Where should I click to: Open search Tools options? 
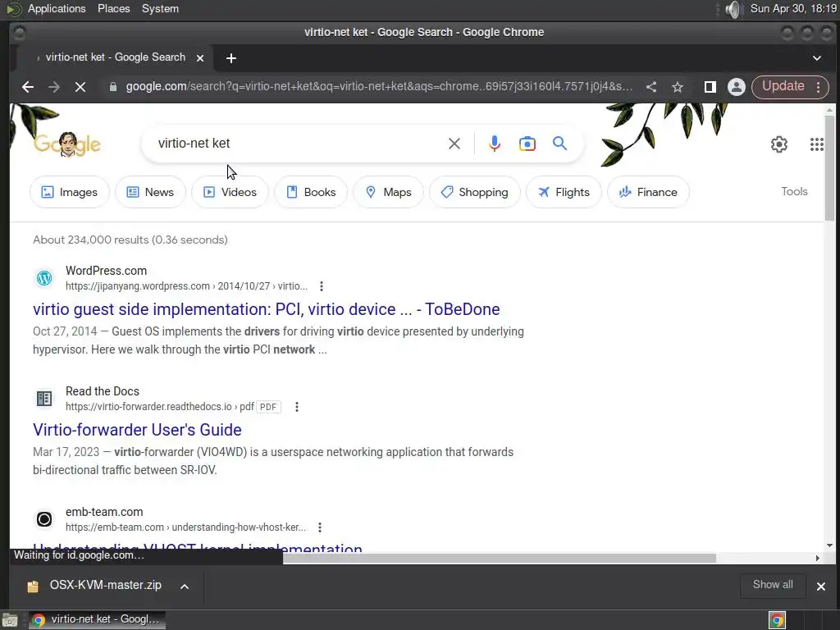794,191
